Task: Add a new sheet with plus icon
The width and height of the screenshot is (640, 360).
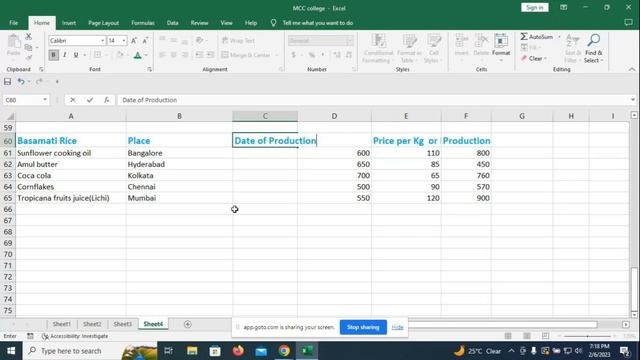Action: (x=188, y=324)
